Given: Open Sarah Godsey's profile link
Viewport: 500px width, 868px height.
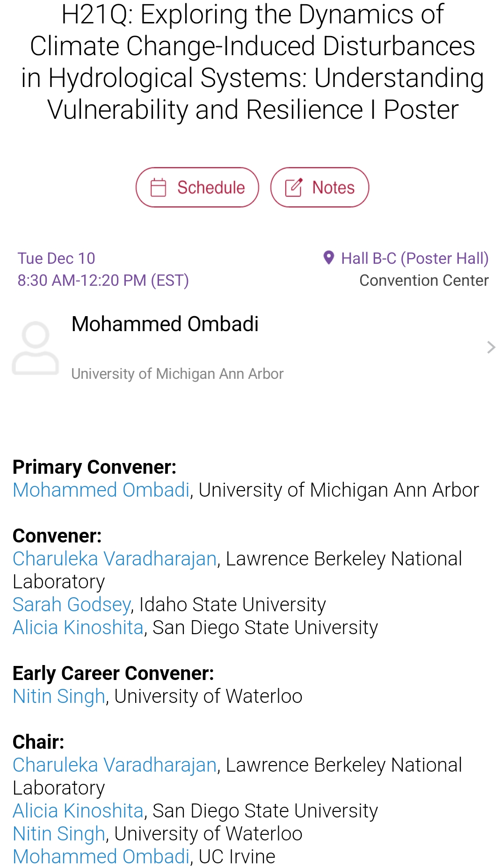Looking at the screenshot, I should [72, 604].
